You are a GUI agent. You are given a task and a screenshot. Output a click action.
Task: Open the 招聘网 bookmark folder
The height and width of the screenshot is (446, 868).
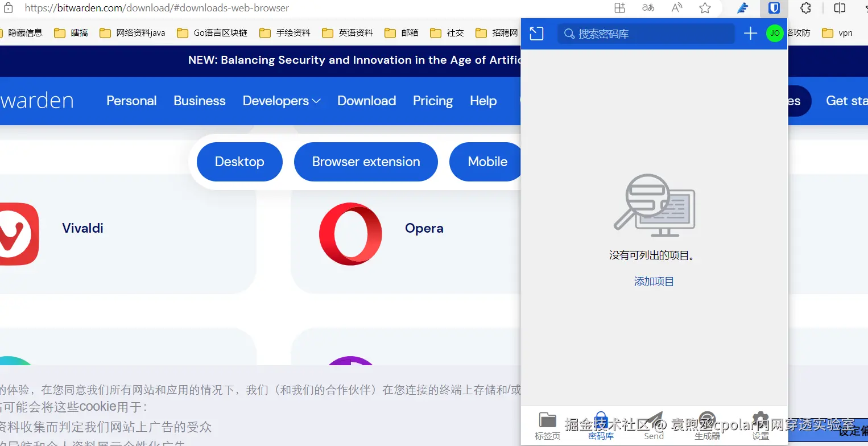(497, 33)
